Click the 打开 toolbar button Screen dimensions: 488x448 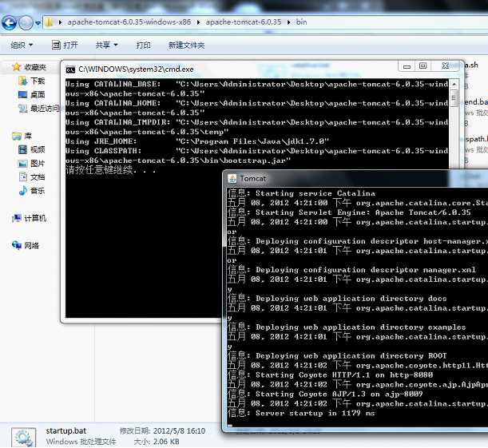coord(65,46)
